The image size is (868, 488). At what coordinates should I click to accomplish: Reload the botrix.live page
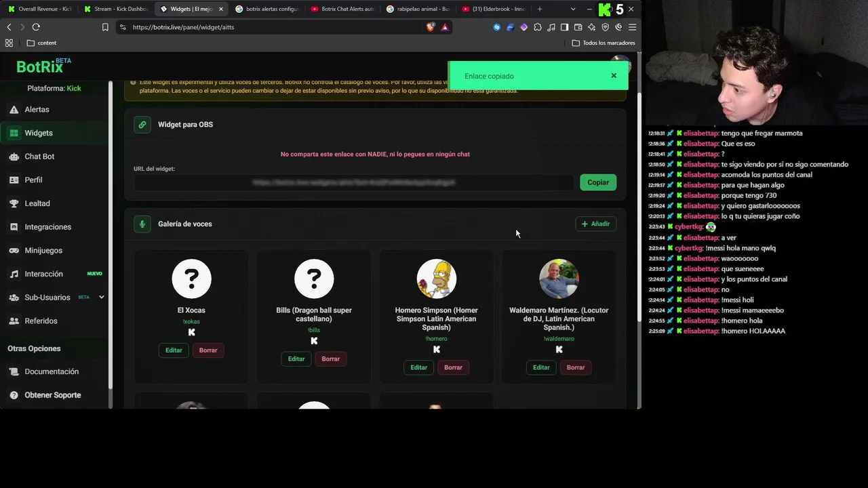click(36, 27)
